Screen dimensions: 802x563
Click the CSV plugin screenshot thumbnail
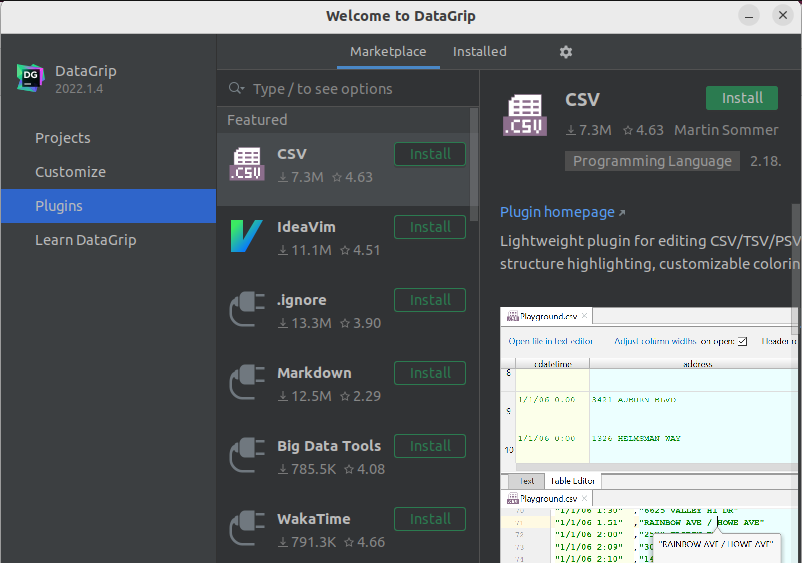pyautogui.click(x=651, y=435)
